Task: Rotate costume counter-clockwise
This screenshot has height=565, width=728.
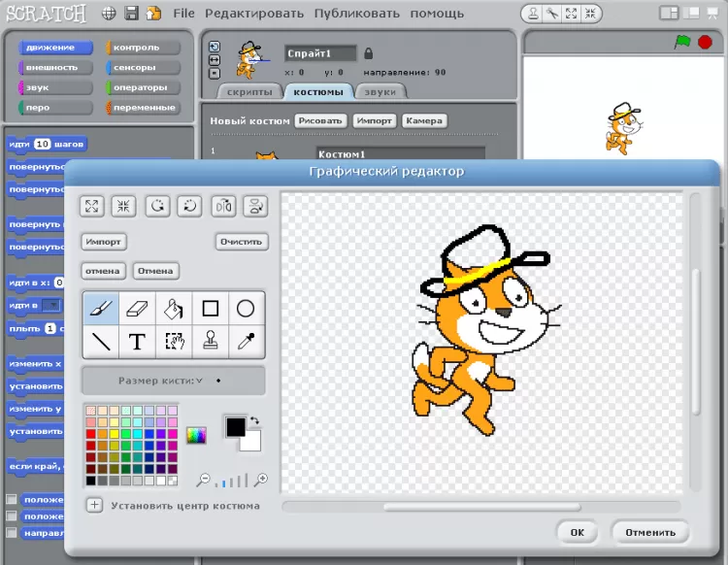Action: [157, 206]
